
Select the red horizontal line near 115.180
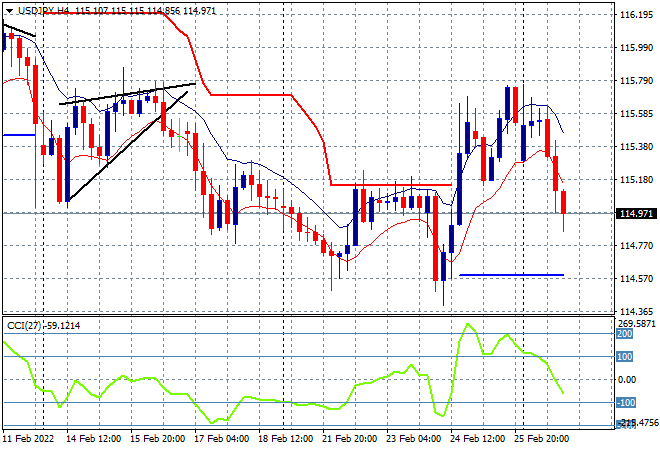pos(391,184)
